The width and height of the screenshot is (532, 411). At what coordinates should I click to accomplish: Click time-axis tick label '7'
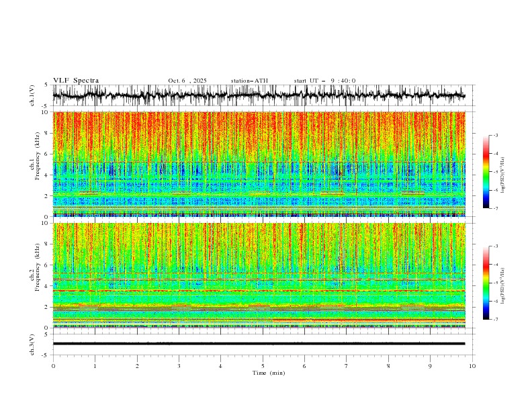pyautogui.click(x=347, y=366)
